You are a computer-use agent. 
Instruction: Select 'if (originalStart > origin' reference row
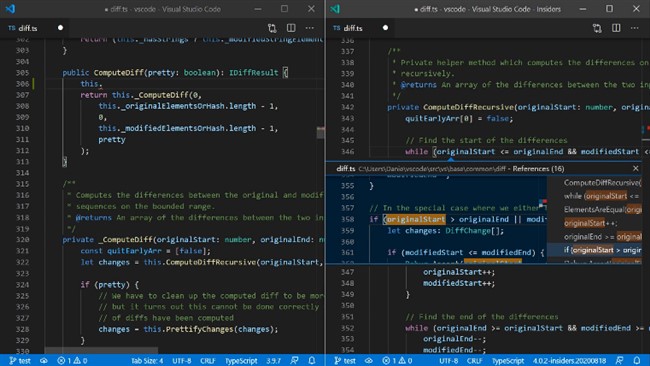(x=594, y=250)
